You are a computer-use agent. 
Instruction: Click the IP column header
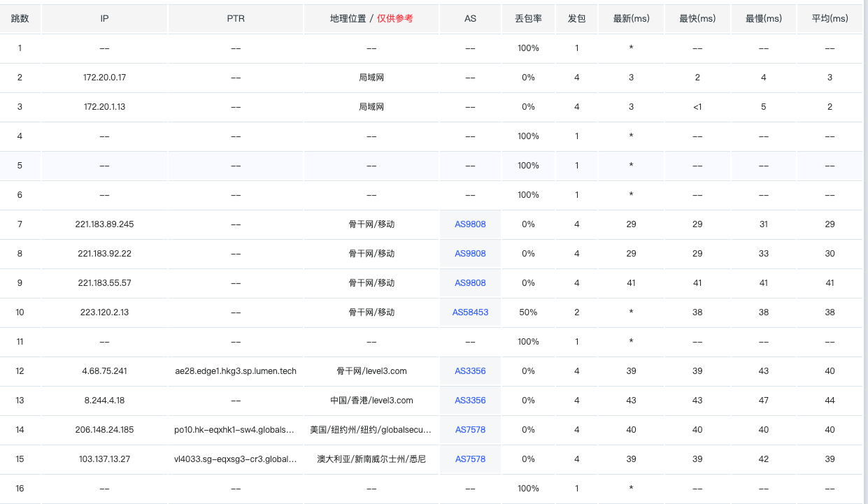coord(104,19)
